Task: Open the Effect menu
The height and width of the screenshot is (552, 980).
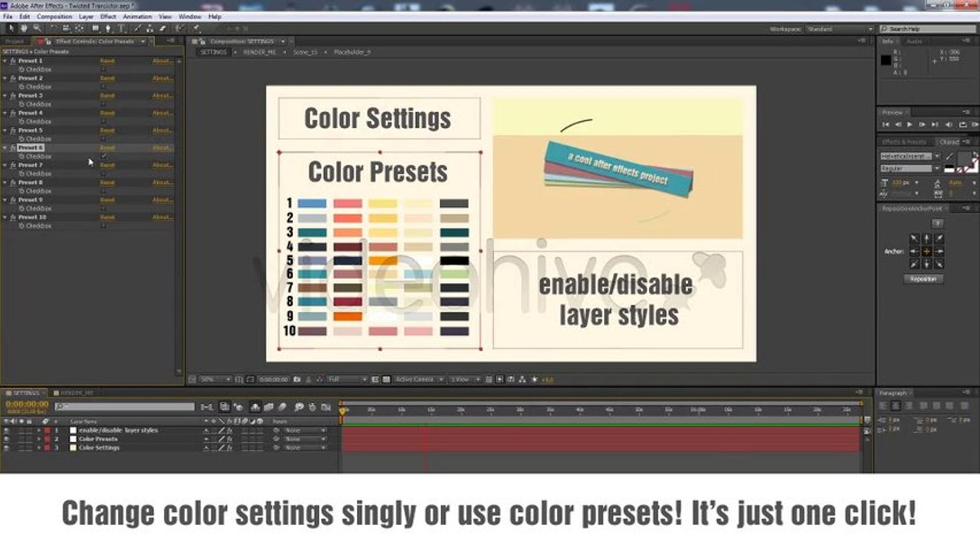Action: coord(108,16)
